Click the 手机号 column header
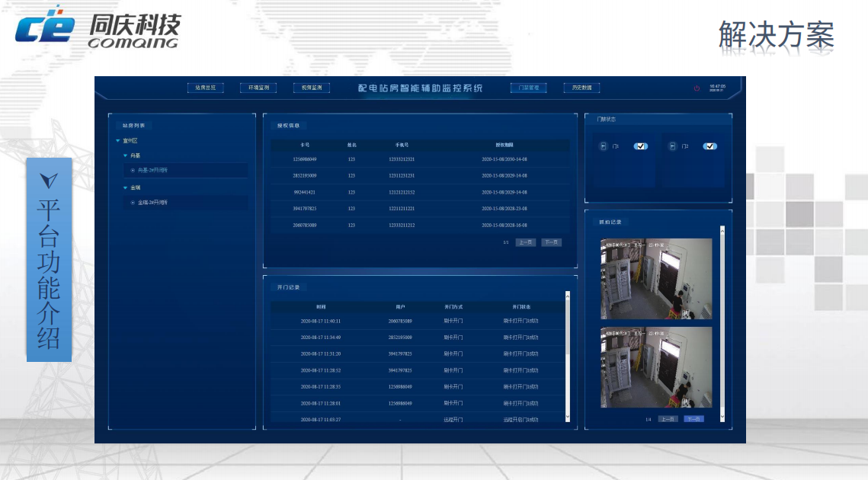The width and height of the screenshot is (868, 480). pos(402,145)
